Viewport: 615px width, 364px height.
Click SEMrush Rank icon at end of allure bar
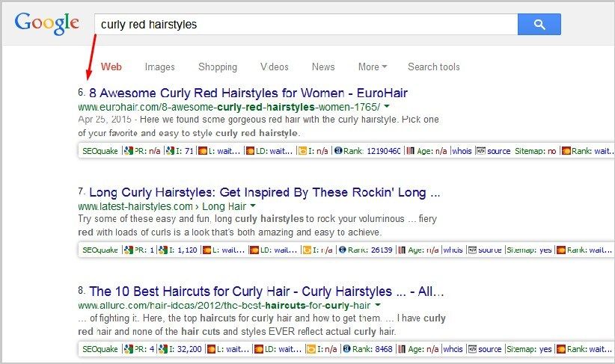(562, 349)
